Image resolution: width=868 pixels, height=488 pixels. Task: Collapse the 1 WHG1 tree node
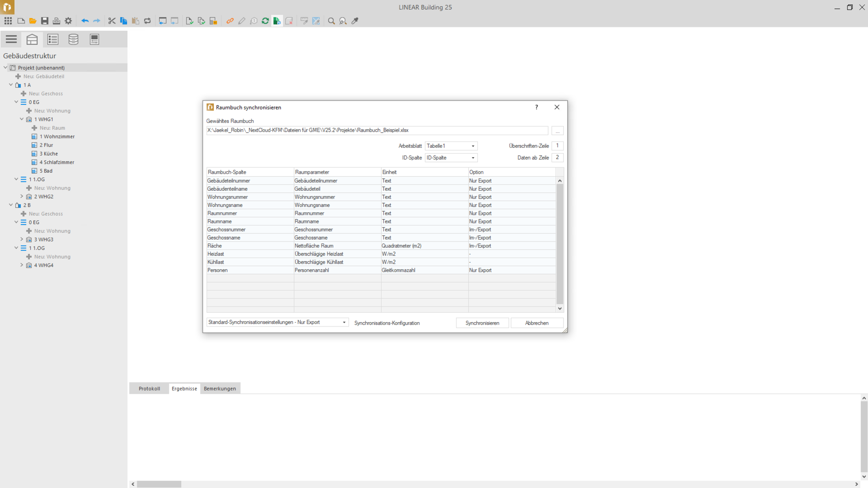click(22, 119)
